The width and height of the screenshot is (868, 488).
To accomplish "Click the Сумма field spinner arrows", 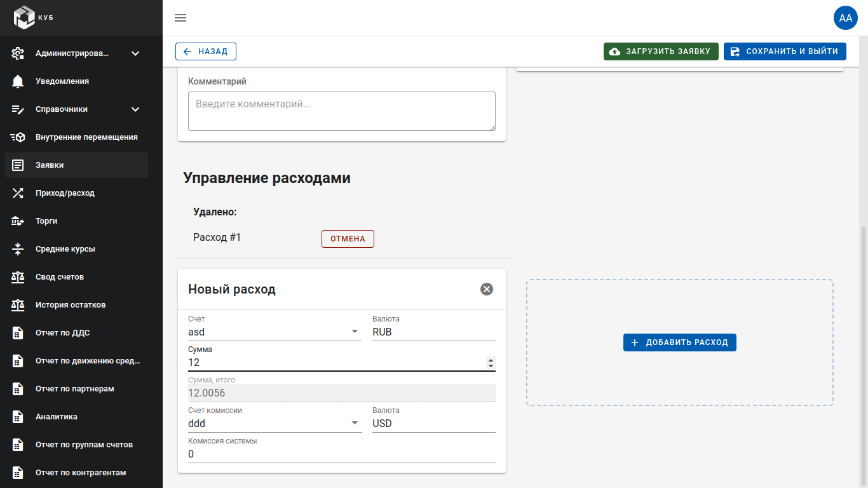I will pyautogui.click(x=491, y=363).
